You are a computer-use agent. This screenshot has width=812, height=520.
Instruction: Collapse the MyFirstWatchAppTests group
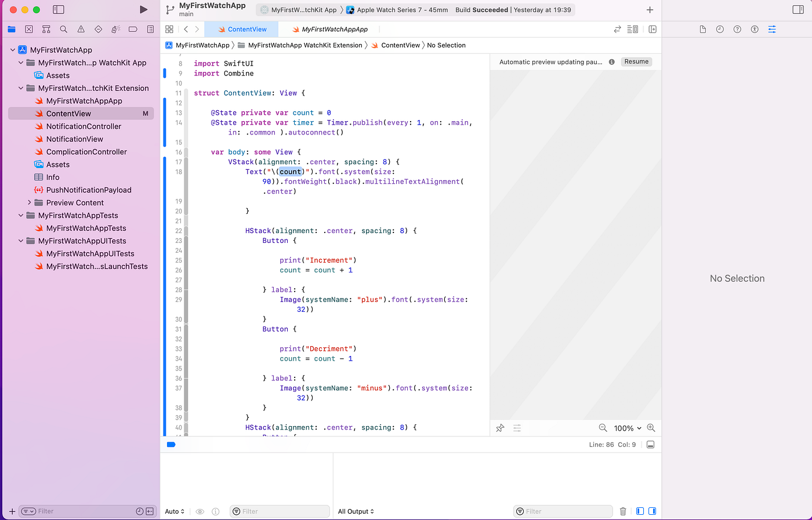21,216
